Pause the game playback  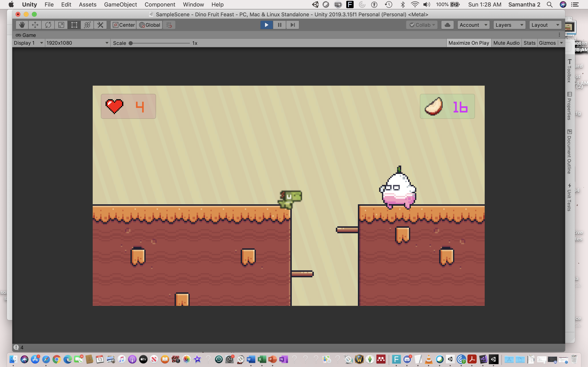280,25
